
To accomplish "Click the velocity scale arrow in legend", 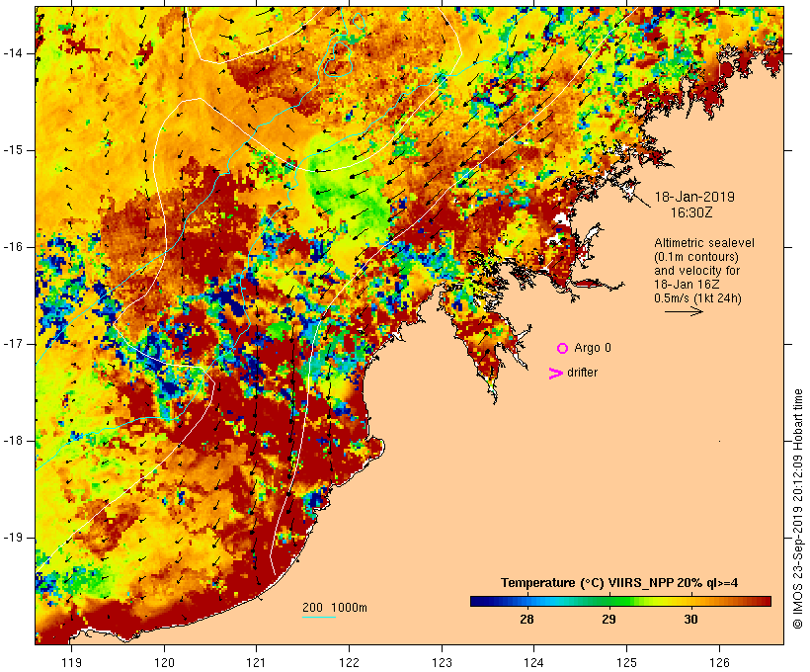I will click(x=684, y=311).
